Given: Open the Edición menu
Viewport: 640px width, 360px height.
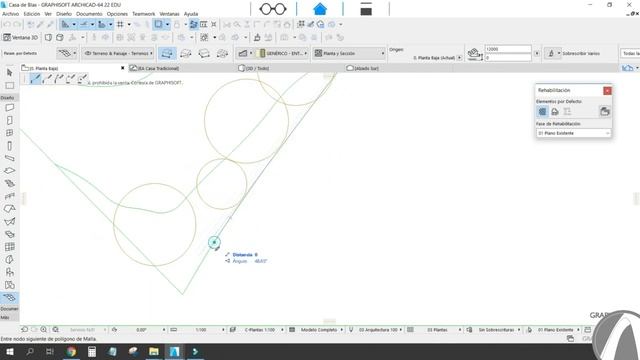Looking at the screenshot, I should [32, 14].
